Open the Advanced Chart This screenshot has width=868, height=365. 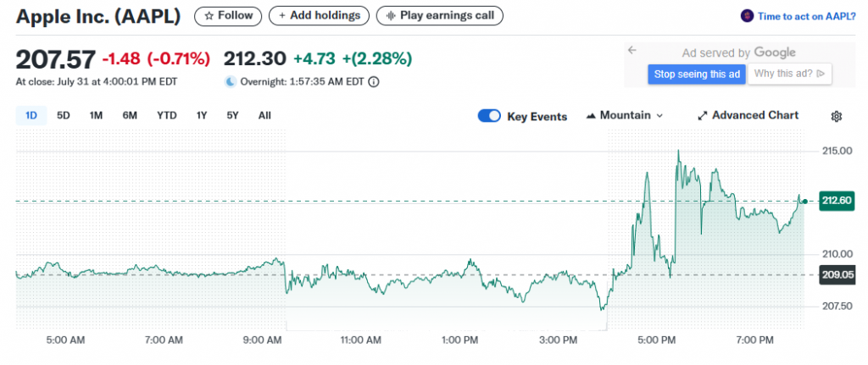[x=748, y=115]
